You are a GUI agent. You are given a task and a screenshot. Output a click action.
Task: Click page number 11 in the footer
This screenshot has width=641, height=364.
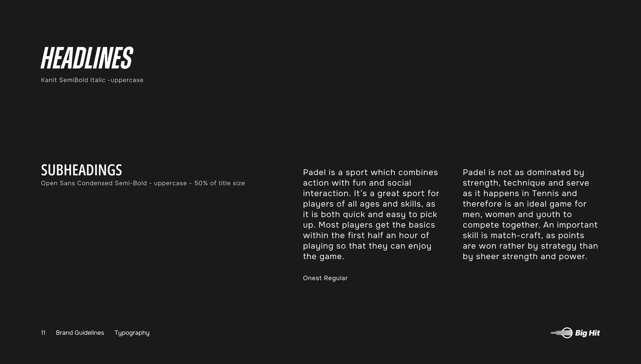point(43,333)
